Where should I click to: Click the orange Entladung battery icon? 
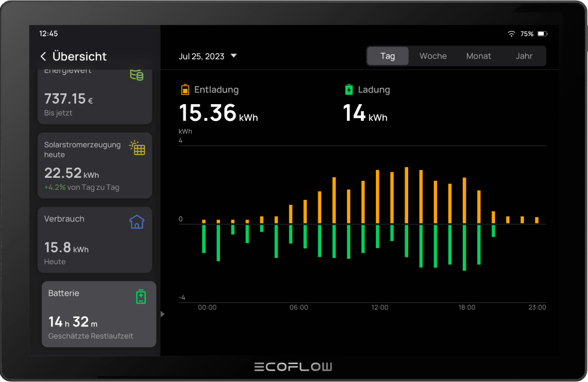pyautogui.click(x=185, y=90)
